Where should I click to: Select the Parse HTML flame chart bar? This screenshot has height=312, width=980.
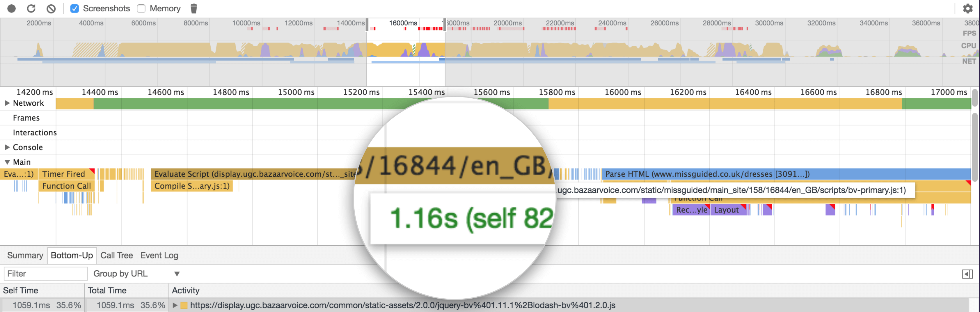click(761, 174)
